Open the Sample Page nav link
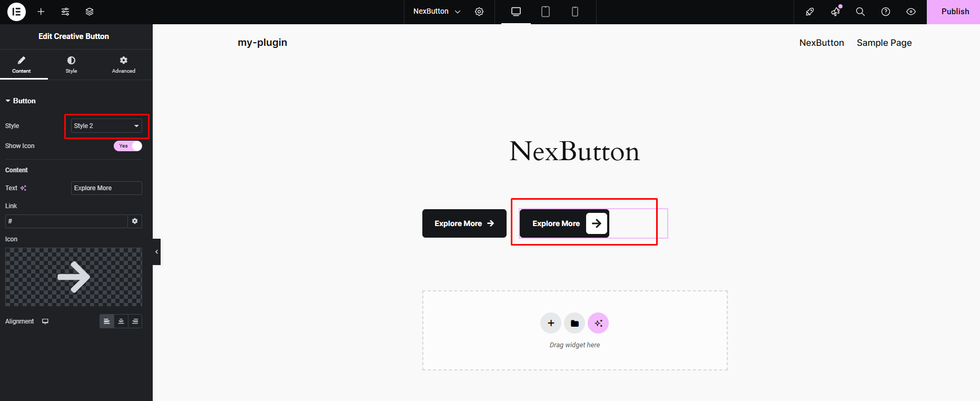 884,43
